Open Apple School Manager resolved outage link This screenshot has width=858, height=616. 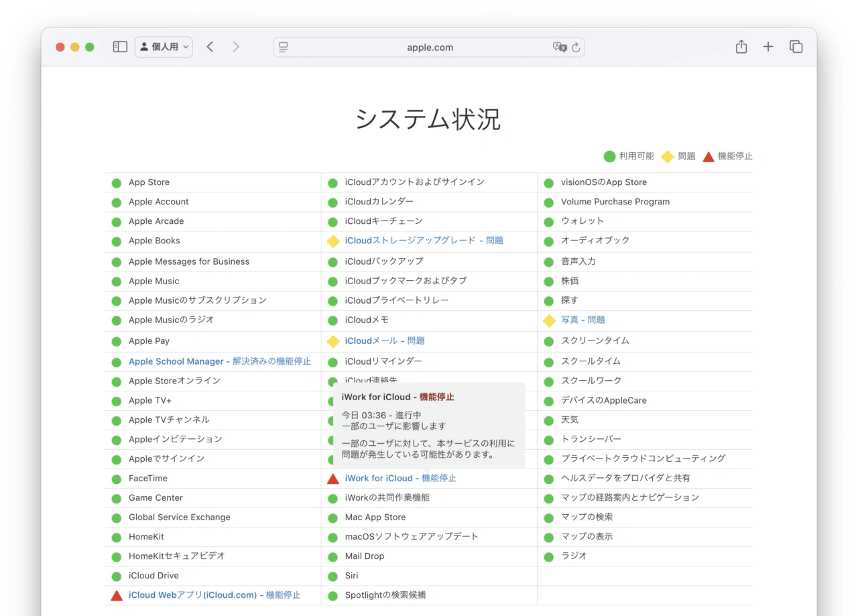[x=219, y=361]
